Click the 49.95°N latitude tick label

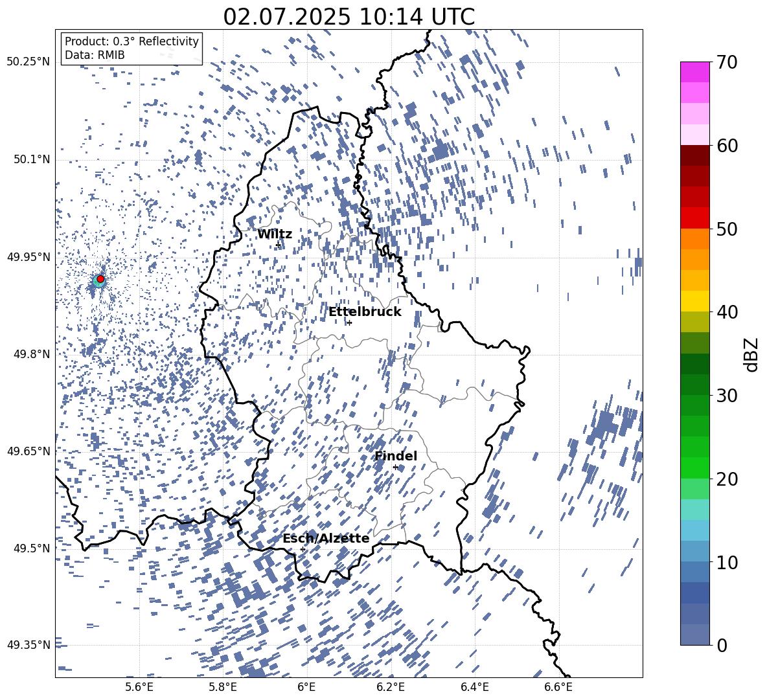click(29, 257)
